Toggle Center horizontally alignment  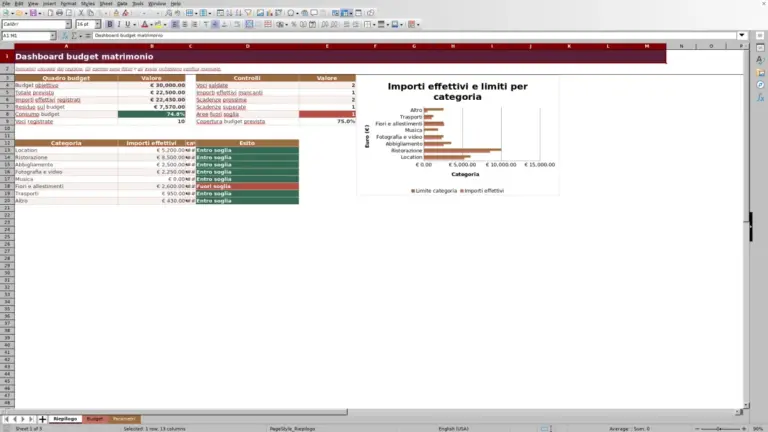click(185, 24)
